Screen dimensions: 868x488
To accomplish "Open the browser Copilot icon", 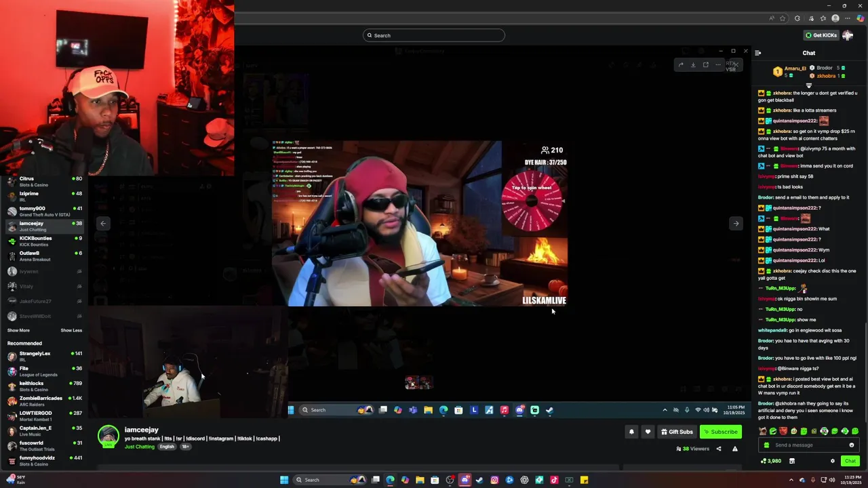I will point(861,18).
